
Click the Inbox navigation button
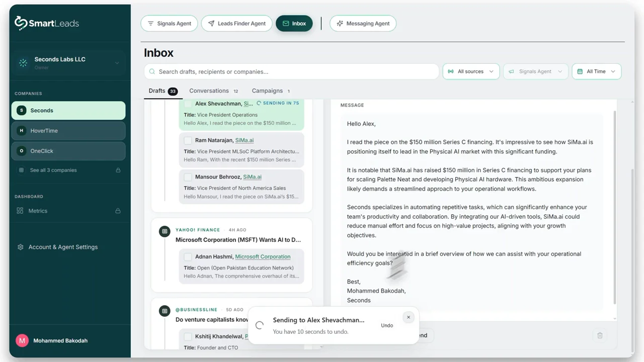(294, 23)
